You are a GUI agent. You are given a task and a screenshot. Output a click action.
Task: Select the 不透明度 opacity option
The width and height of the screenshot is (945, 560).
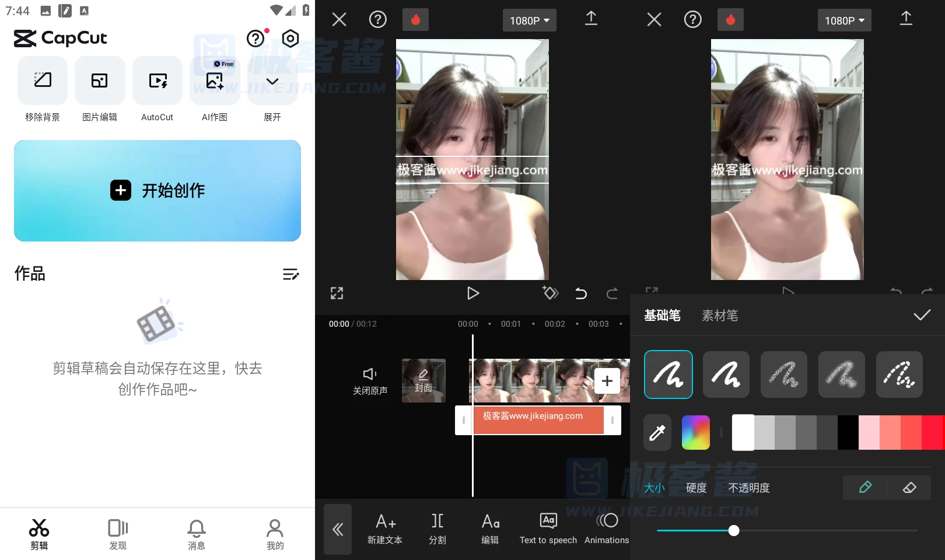(x=749, y=488)
